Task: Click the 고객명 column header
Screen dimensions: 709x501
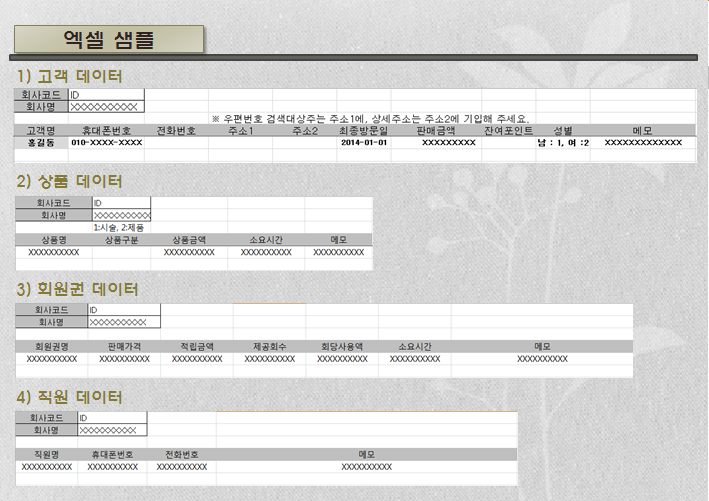Action: pyautogui.click(x=41, y=130)
